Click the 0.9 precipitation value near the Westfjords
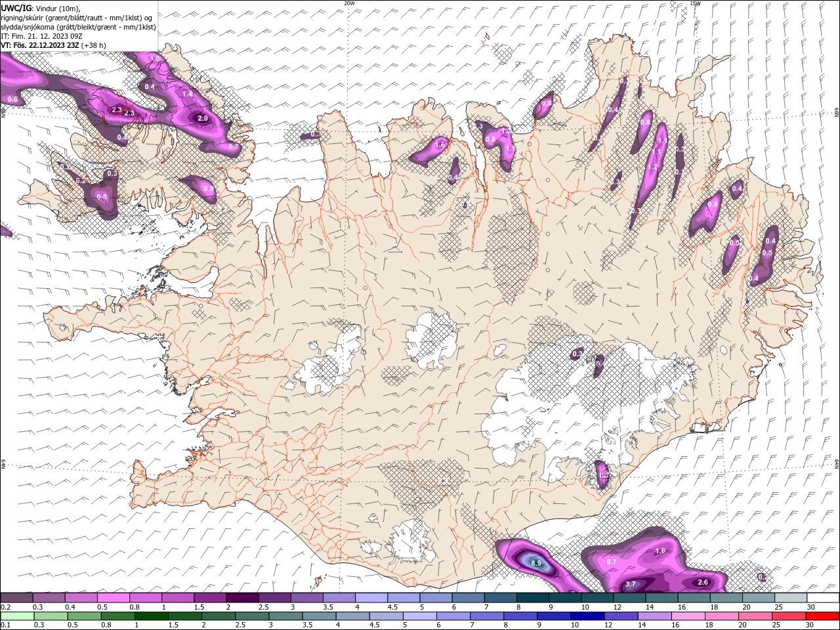840x630 pixels. 208,188
